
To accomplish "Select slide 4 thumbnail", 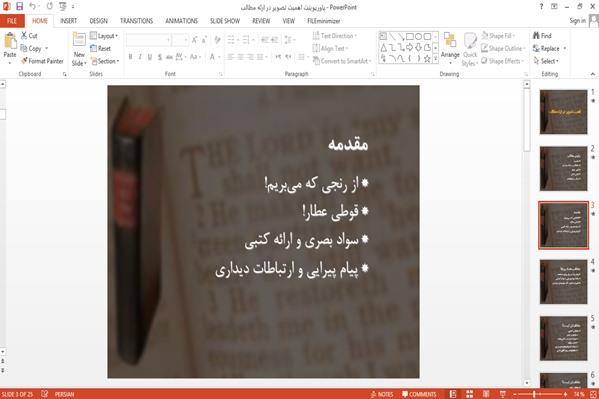I will [563, 282].
